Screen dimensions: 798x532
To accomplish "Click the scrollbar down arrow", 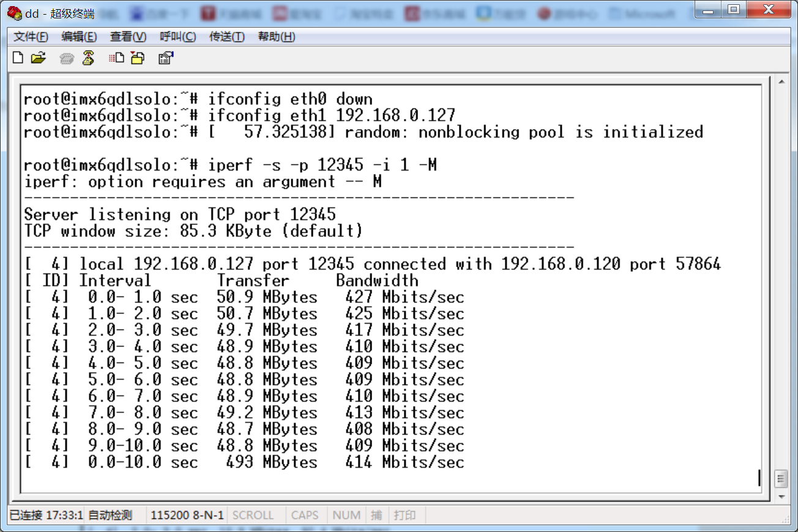I will click(x=780, y=497).
